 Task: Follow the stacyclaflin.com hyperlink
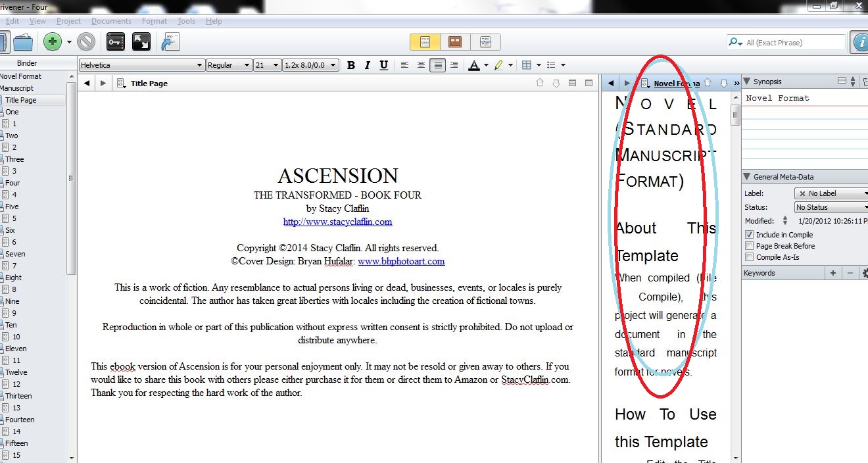(x=337, y=222)
